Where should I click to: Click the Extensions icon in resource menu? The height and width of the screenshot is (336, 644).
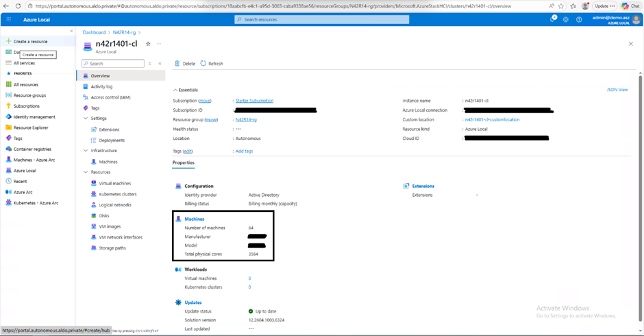click(94, 129)
